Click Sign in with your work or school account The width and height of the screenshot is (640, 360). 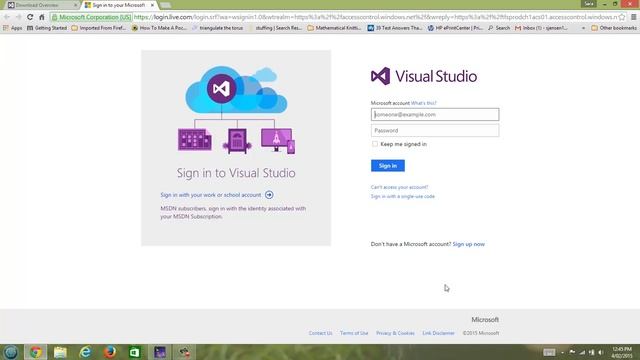tap(211, 195)
